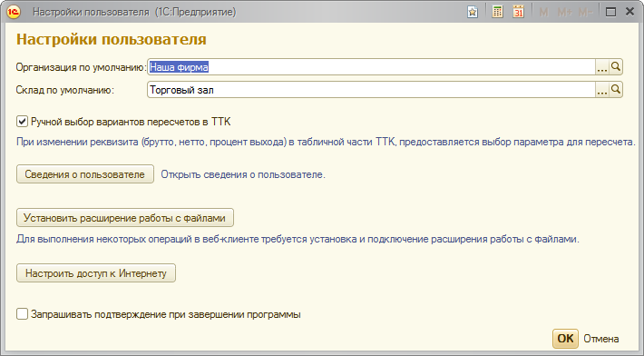The width and height of the screenshot is (644, 356).
Task: Add window to favorites star icon
Action: click(473, 12)
